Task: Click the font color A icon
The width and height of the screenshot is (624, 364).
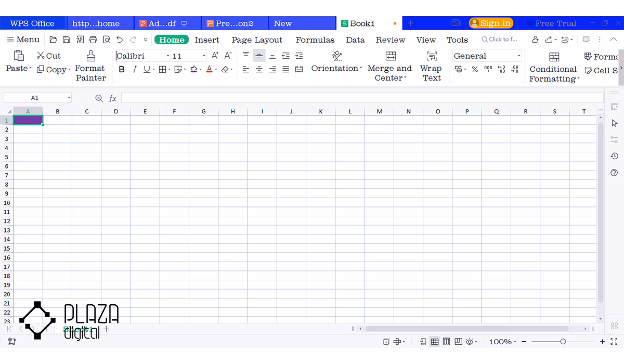Action: click(x=209, y=69)
